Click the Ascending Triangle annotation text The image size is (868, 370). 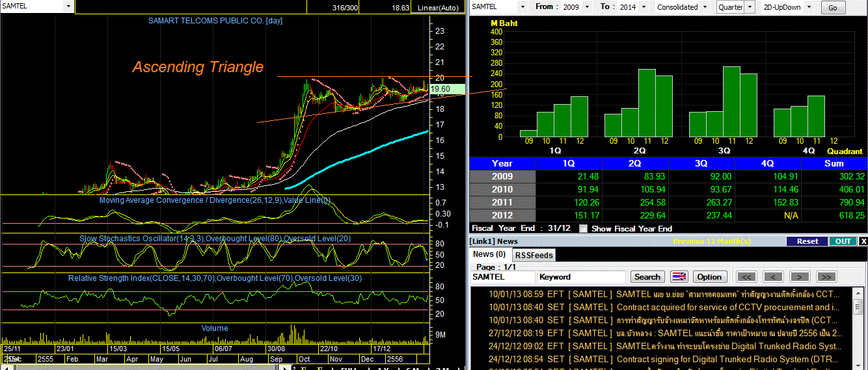click(198, 67)
